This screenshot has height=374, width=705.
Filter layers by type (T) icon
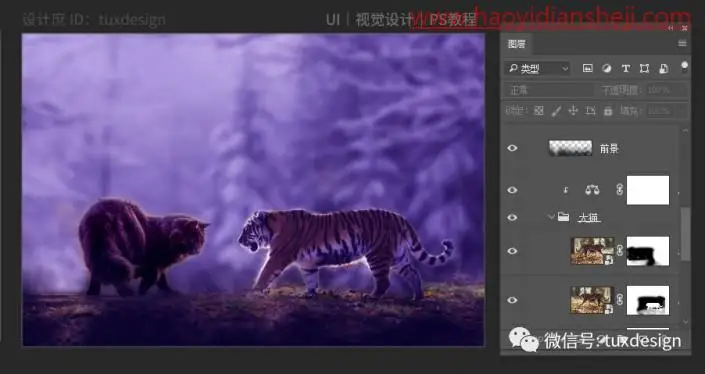[x=625, y=68]
